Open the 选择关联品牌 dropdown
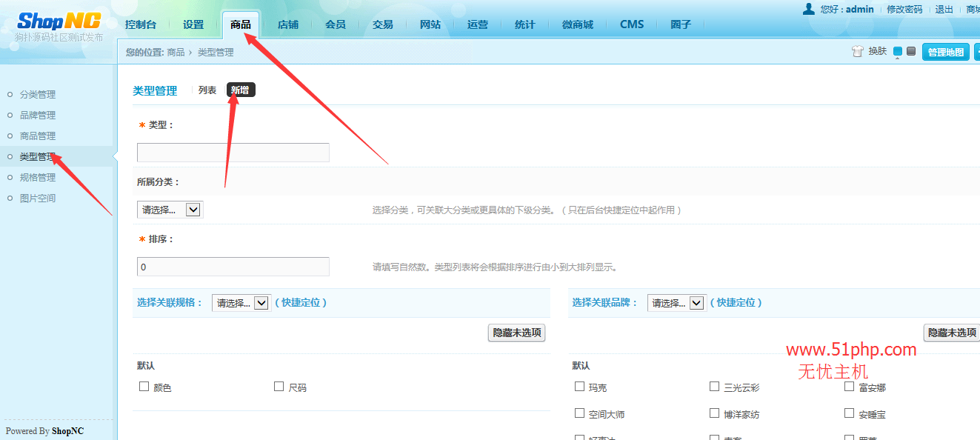 pos(677,303)
